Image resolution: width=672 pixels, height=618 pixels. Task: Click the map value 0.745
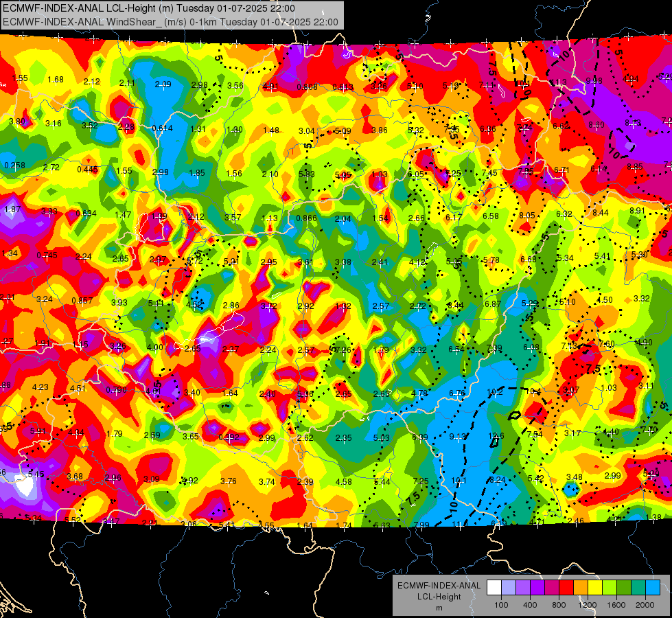(x=47, y=255)
